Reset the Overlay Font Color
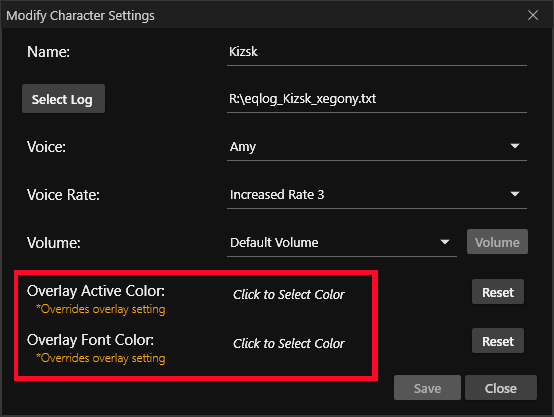This screenshot has width=554, height=417. pyautogui.click(x=498, y=341)
